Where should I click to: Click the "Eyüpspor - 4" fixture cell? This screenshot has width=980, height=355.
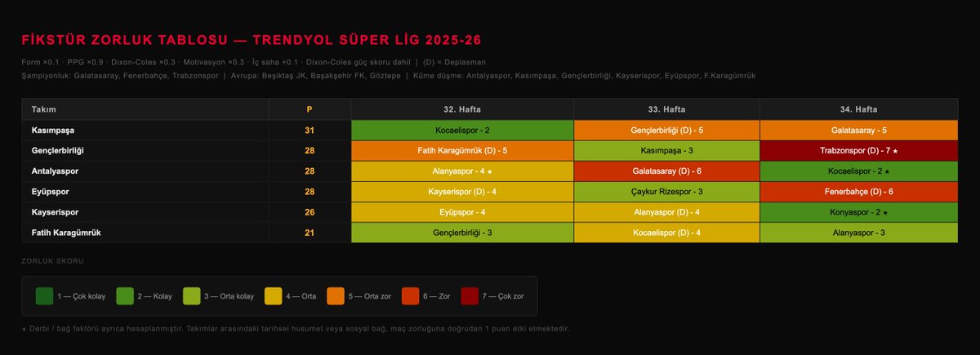click(462, 212)
